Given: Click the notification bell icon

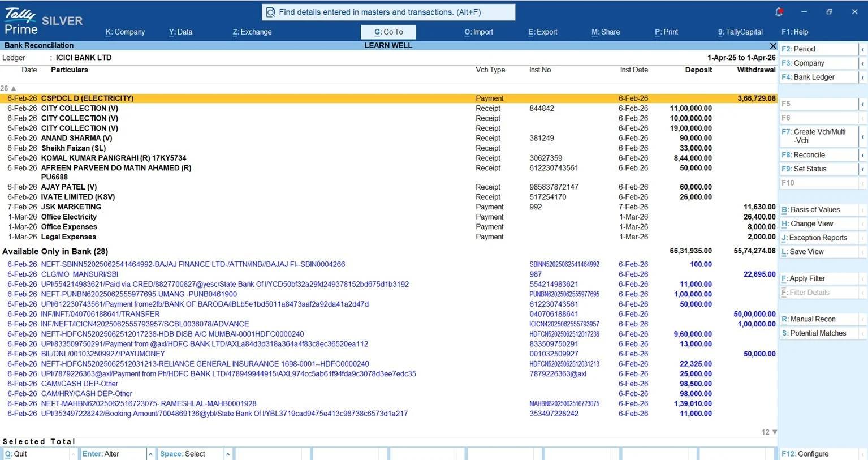Looking at the screenshot, I should pyautogui.click(x=779, y=12).
